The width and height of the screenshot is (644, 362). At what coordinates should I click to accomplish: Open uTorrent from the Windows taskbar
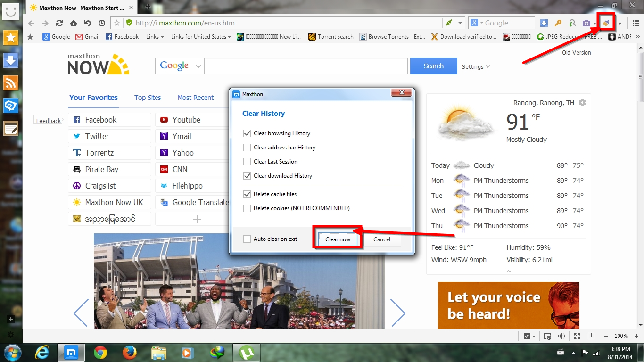tap(247, 352)
